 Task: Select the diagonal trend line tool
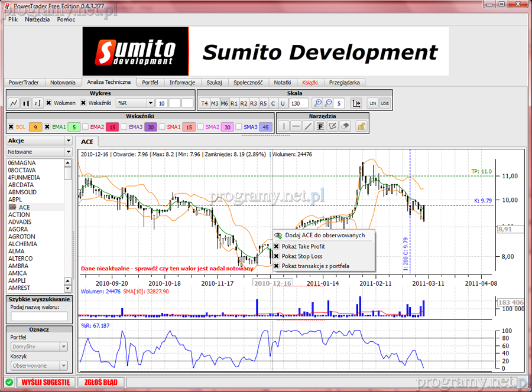[308, 126]
